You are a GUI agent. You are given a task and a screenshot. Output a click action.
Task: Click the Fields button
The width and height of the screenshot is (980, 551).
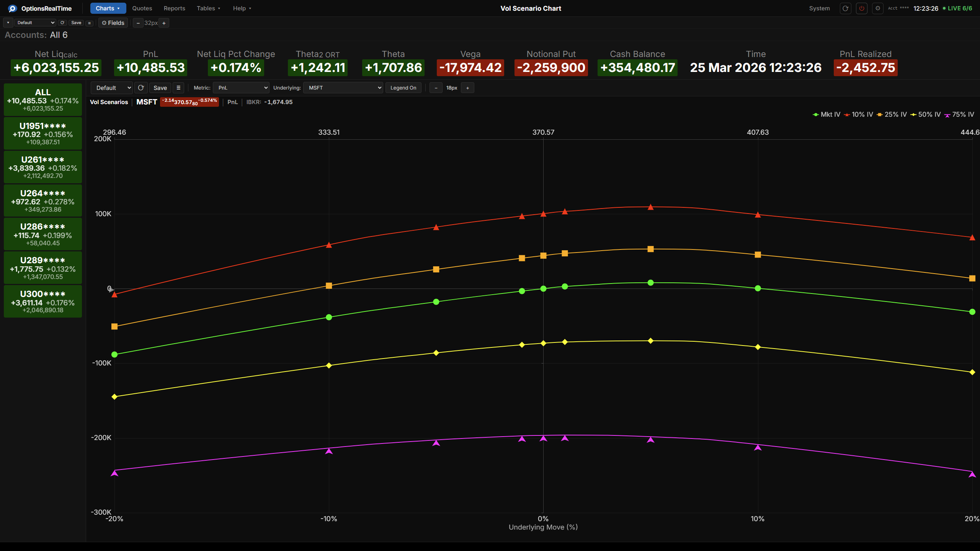click(x=113, y=23)
